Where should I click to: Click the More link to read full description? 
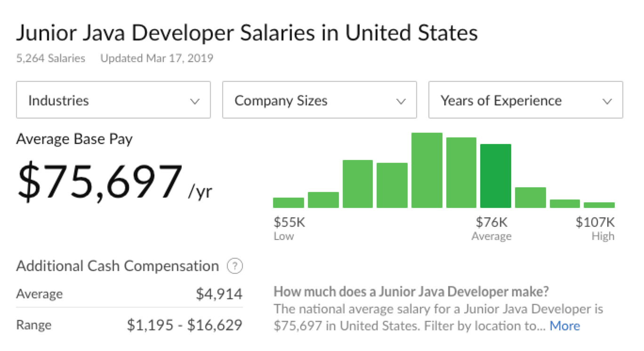click(x=564, y=325)
